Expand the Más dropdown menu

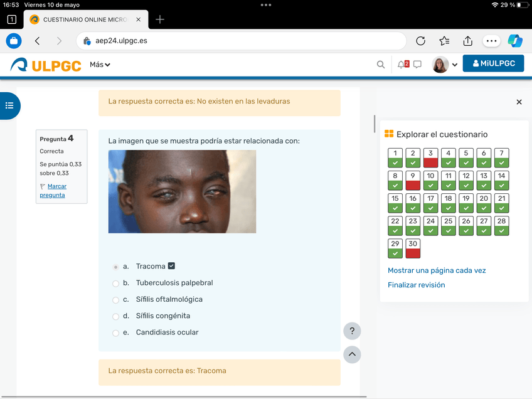pos(100,65)
